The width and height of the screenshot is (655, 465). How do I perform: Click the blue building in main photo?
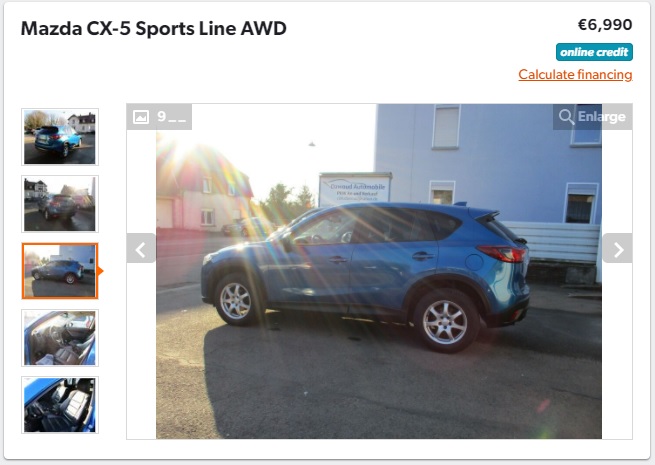pyautogui.click(x=489, y=163)
